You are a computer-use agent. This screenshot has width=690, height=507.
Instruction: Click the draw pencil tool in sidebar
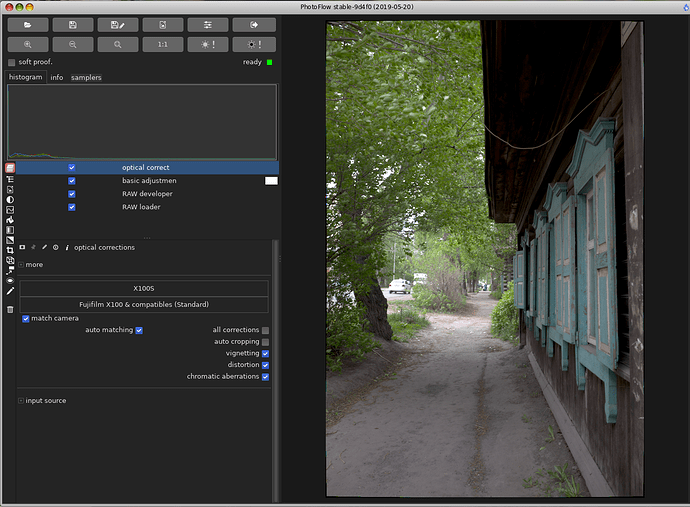[10, 291]
